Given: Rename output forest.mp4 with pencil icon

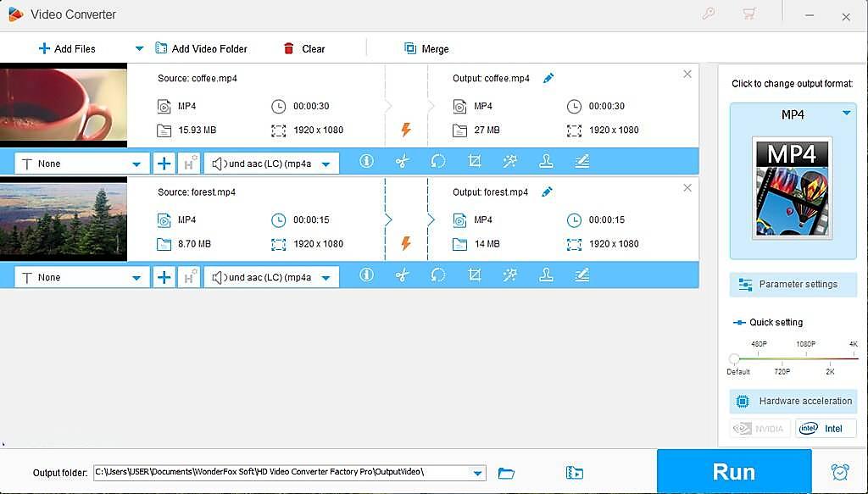Looking at the screenshot, I should (x=547, y=192).
